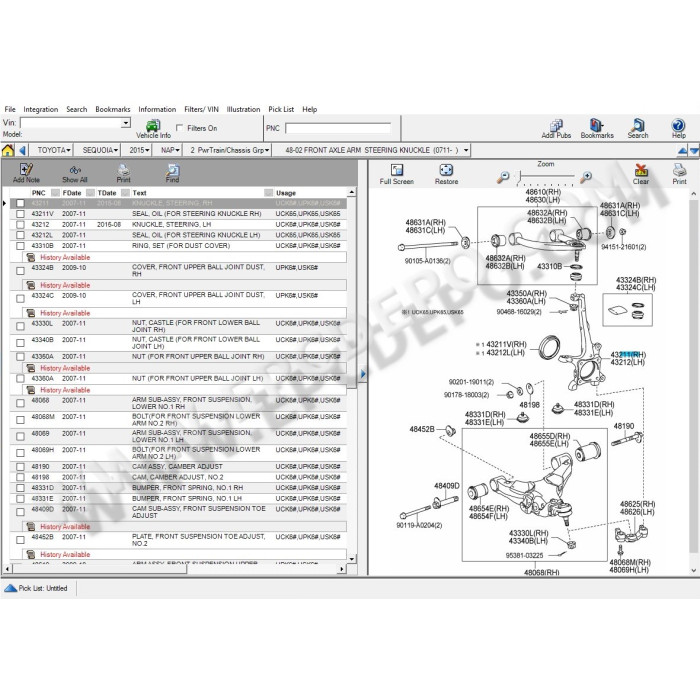Click 48190 callout in illustration
The width and height of the screenshot is (700, 700).
pos(623,426)
